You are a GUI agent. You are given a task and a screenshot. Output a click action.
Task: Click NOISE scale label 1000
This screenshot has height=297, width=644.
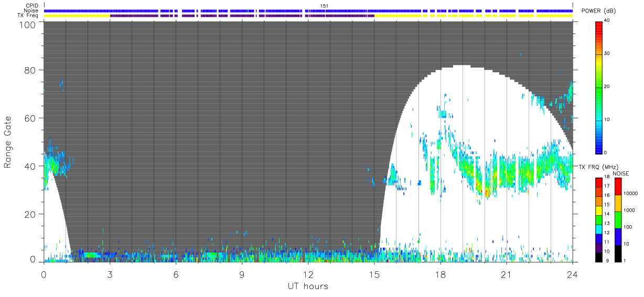click(628, 210)
